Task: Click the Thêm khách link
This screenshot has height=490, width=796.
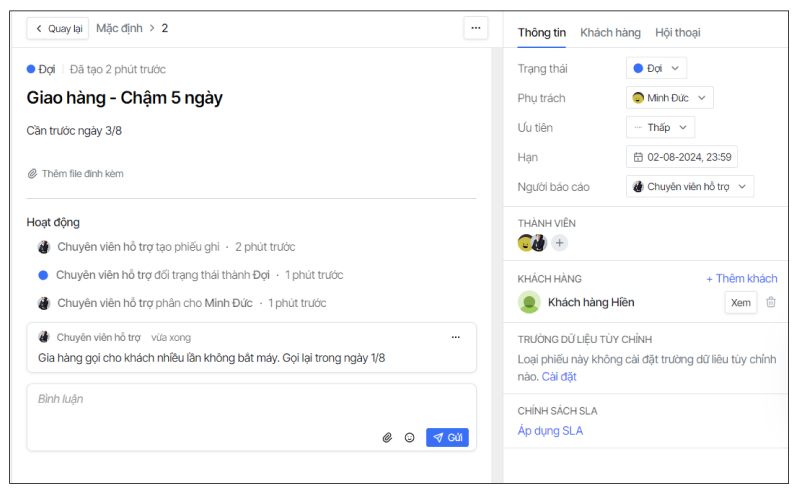Action: tap(741, 279)
